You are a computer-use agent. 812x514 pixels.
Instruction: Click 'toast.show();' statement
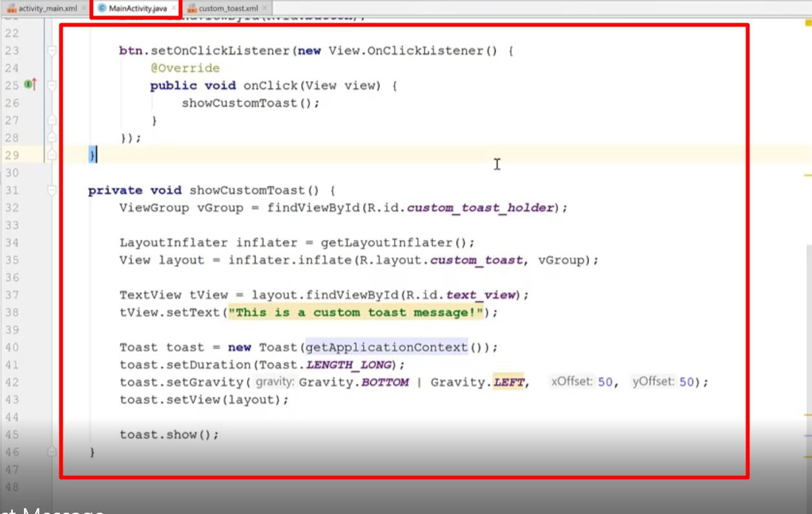pos(169,435)
